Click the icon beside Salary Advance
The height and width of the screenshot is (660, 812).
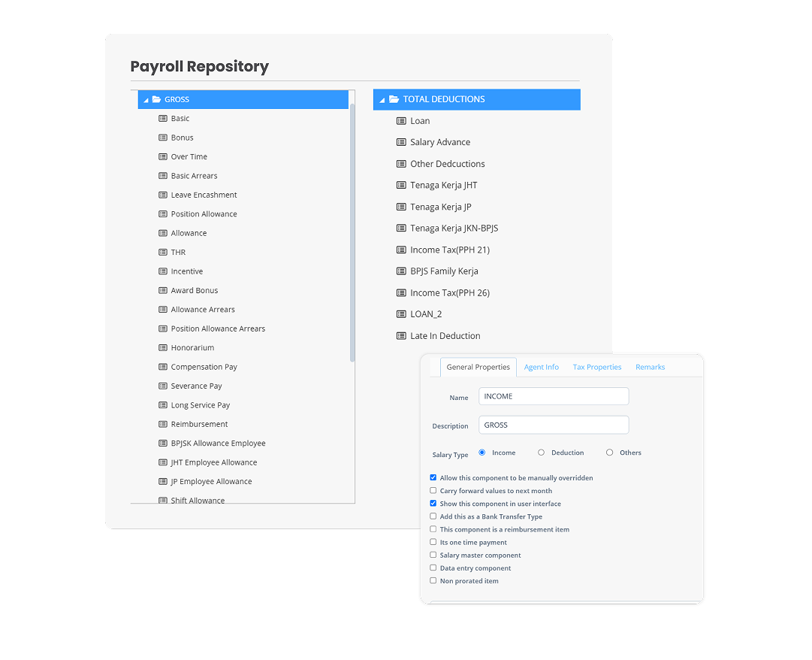coord(401,143)
